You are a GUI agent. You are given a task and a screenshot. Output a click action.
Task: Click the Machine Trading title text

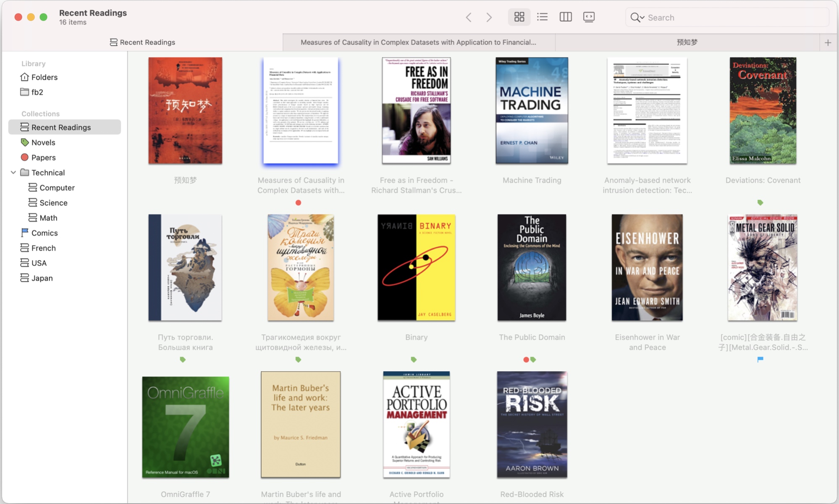pyautogui.click(x=532, y=180)
